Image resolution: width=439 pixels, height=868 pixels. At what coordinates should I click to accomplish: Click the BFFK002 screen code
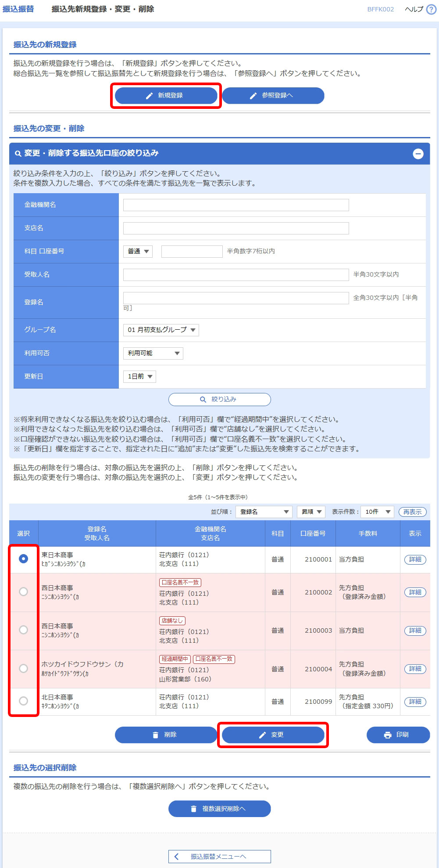pyautogui.click(x=381, y=9)
